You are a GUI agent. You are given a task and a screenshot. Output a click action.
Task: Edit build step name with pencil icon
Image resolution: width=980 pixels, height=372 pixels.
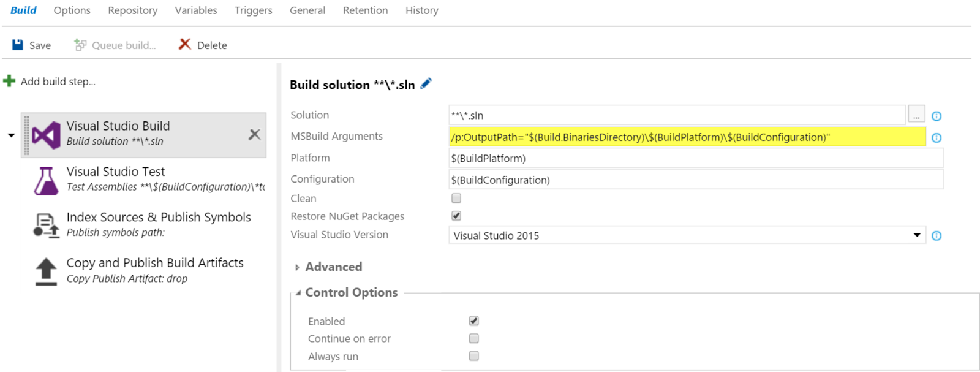426,83
